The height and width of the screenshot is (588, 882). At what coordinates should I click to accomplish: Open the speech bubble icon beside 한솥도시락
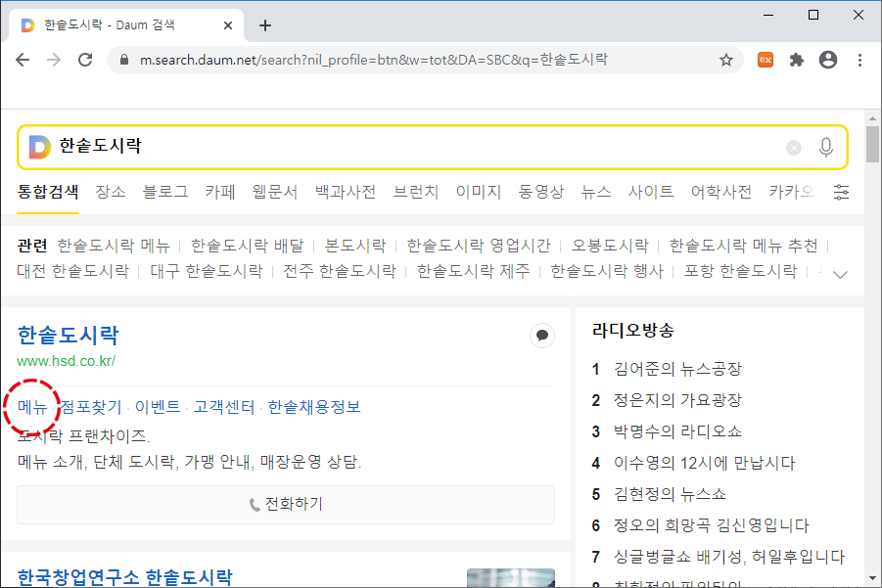pyautogui.click(x=542, y=336)
